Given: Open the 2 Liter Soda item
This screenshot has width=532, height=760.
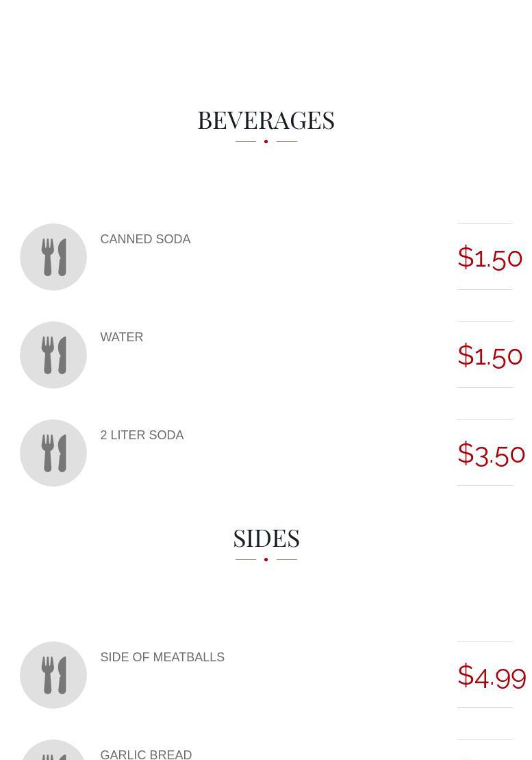Looking at the screenshot, I should tap(142, 435).
